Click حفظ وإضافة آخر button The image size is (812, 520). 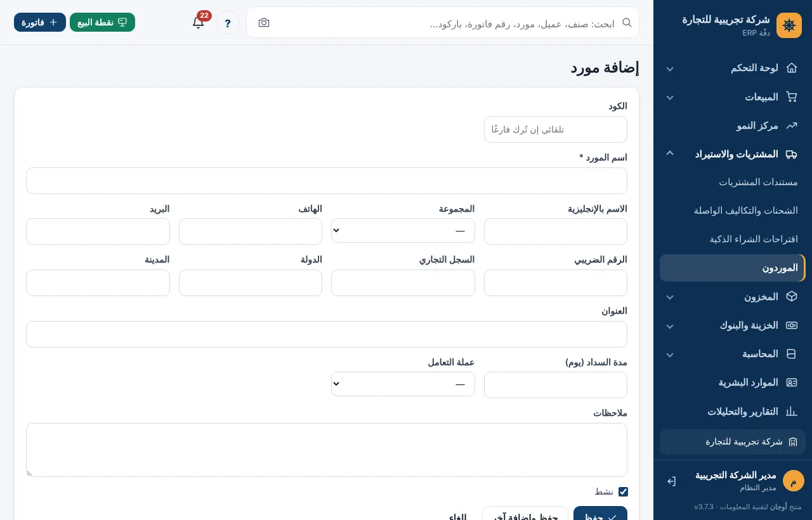click(525, 514)
